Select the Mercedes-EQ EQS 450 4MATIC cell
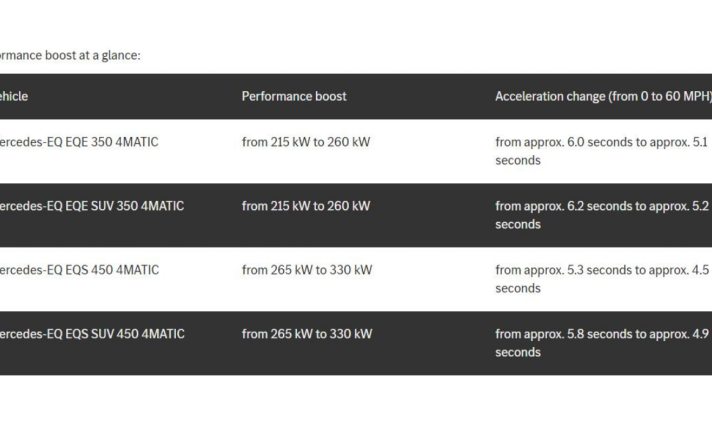Viewport: 712px width, 440px height. (x=79, y=270)
